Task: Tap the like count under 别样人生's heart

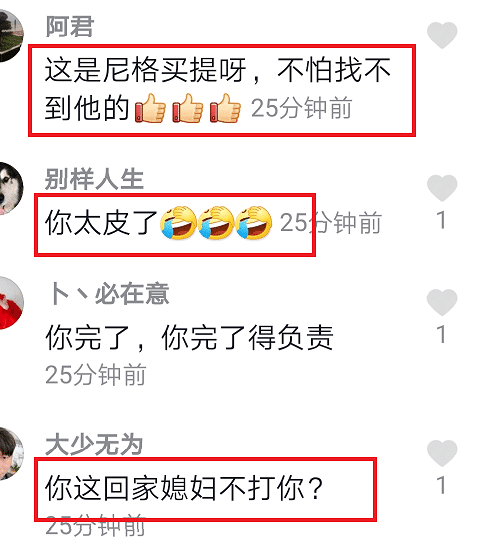Action: click(441, 220)
